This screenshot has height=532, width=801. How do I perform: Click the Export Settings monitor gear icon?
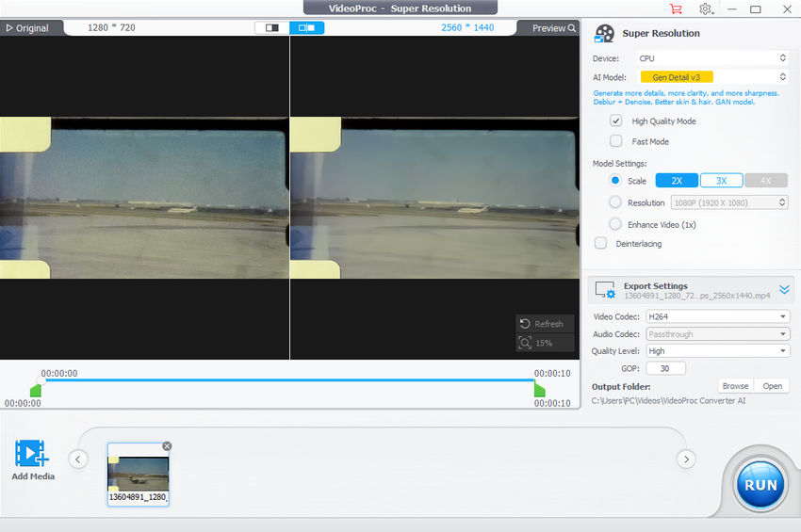coord(605,290)
